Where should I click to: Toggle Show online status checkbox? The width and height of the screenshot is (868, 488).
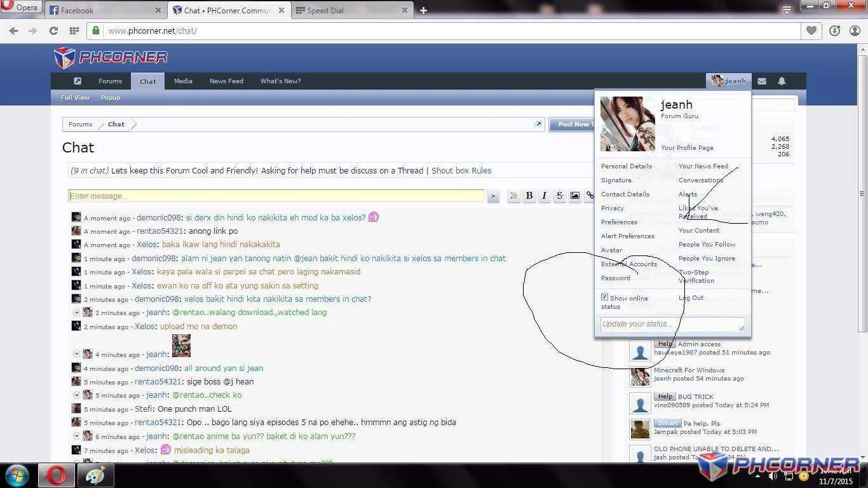point(604,297)
